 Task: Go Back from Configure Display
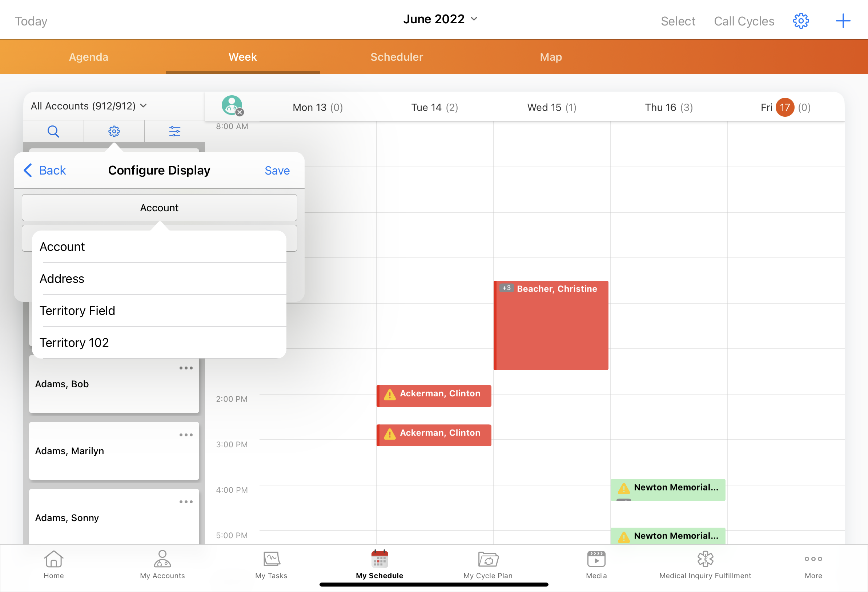[45, 171]
